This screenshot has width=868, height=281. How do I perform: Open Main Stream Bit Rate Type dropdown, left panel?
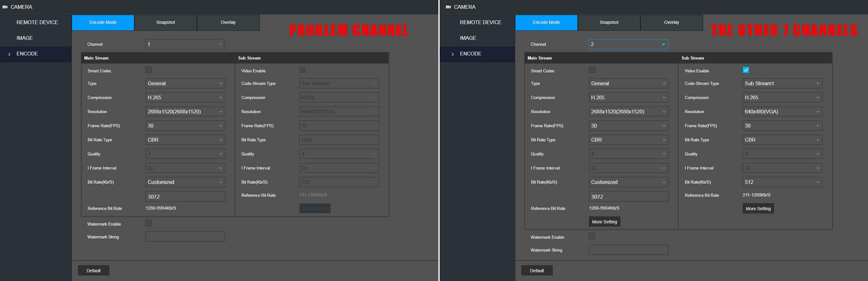(185, 140)
